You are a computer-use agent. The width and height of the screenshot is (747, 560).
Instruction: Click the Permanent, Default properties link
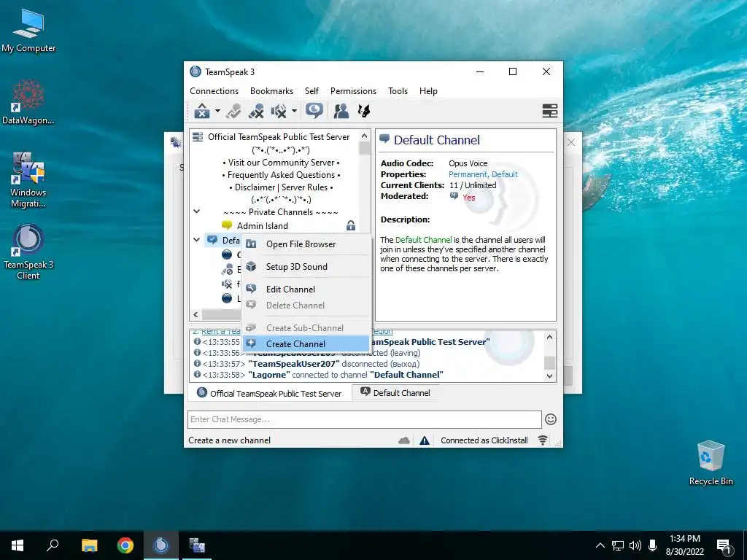coord(483,174)
